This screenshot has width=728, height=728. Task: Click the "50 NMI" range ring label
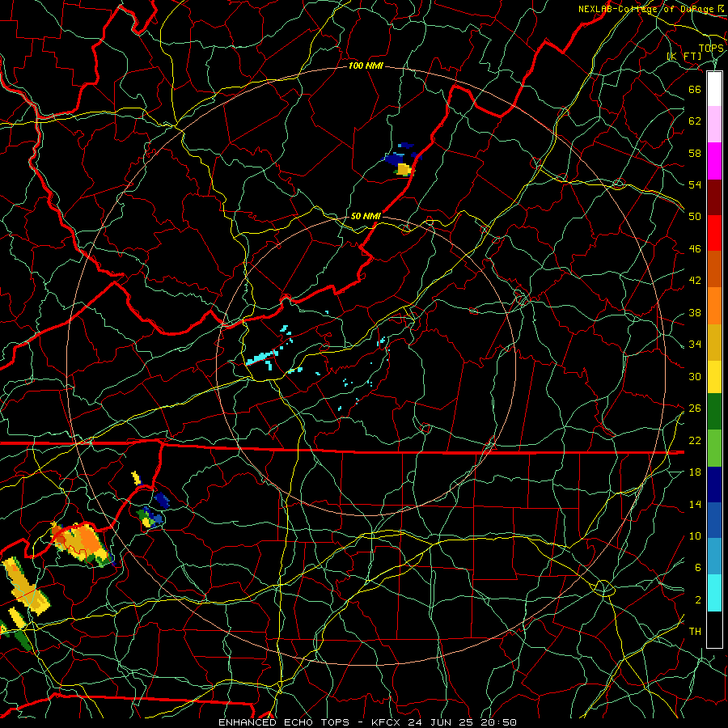click(366, 216)
